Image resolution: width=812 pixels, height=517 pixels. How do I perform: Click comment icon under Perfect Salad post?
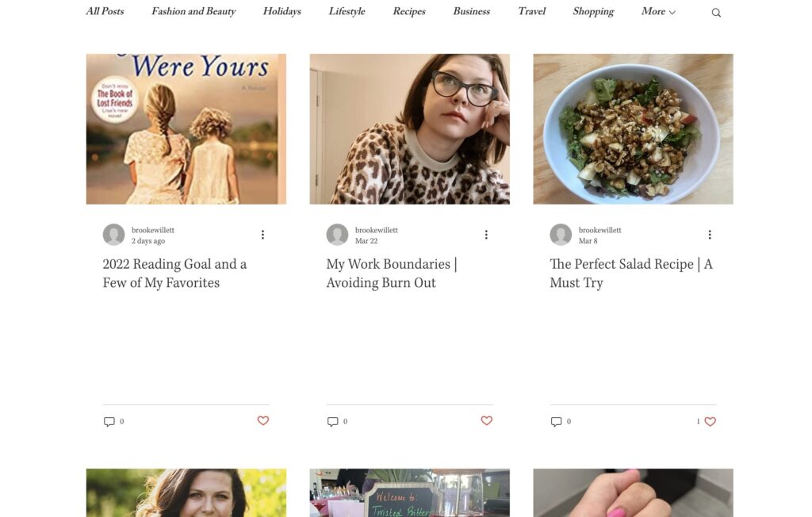(557, 422)
